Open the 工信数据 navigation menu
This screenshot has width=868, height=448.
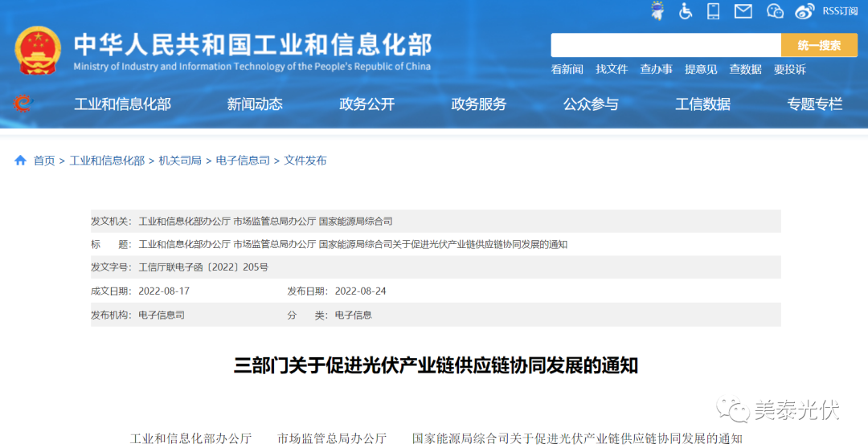tap(703, 104)
